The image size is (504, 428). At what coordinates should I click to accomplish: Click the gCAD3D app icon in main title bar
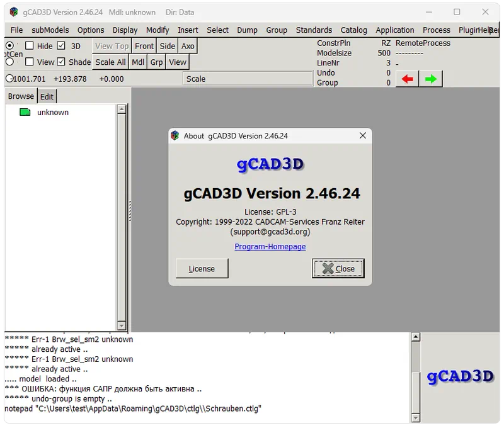(x=13, y=12)
